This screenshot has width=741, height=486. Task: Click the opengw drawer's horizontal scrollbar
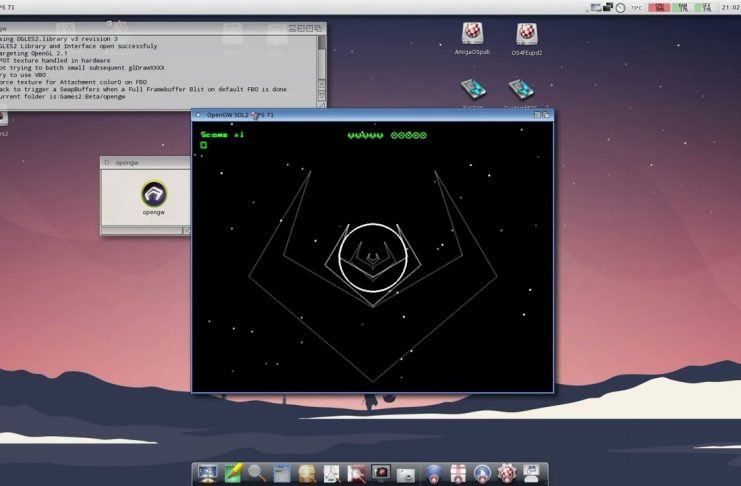(142, 231)
